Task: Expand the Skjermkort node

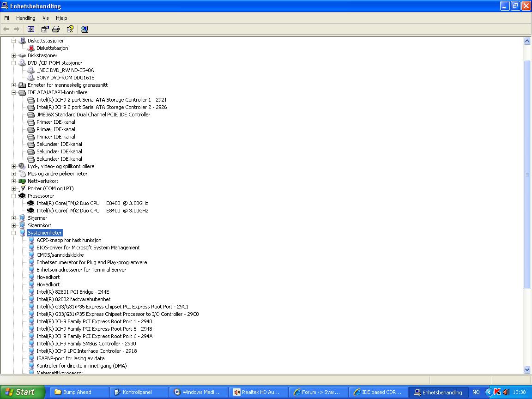Action: point(13,225)
